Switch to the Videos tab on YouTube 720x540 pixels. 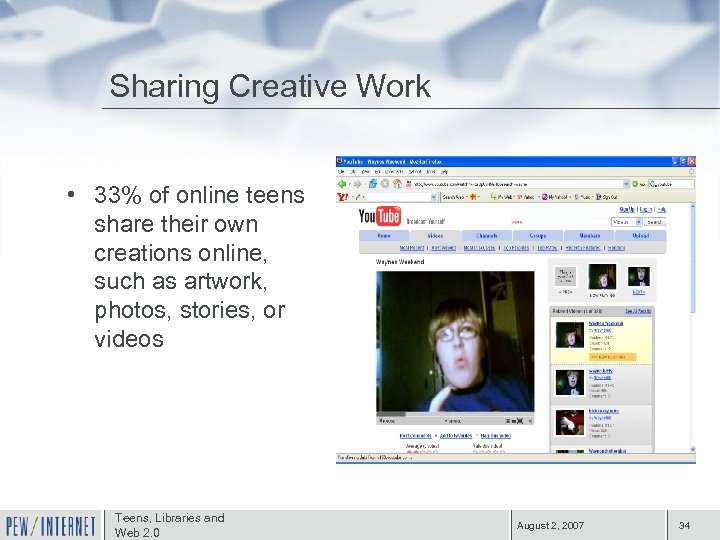click(x=435, y=236)
